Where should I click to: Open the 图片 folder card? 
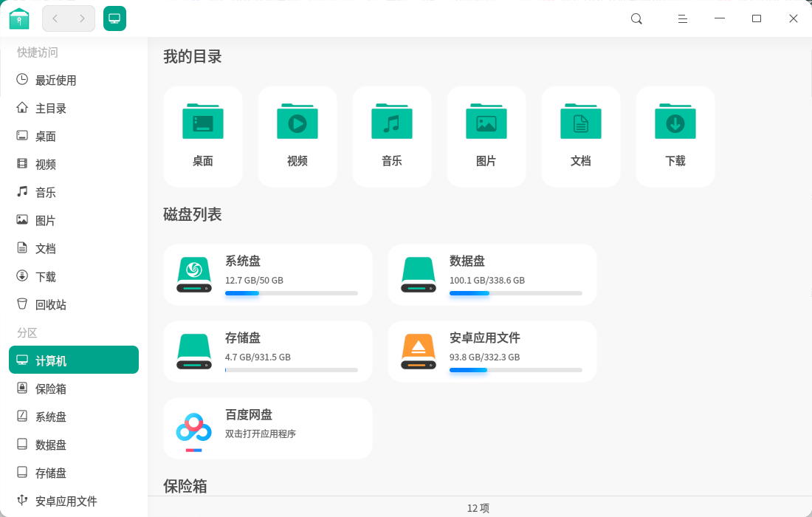click(486, 136)
